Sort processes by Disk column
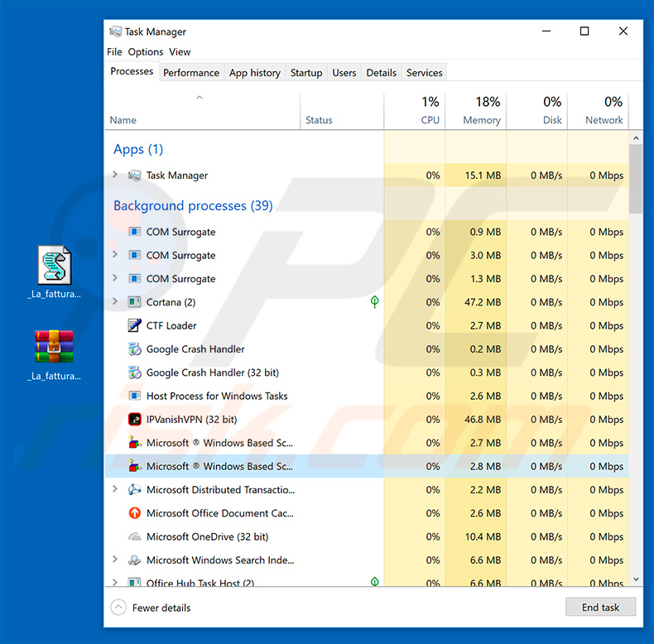 pyautogui.click(x=536, y=111)
